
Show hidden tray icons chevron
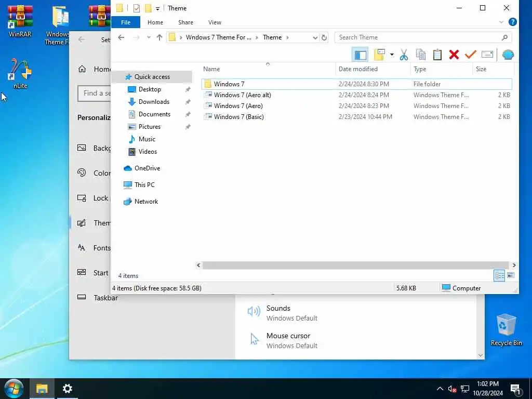(x=440, y=389)
